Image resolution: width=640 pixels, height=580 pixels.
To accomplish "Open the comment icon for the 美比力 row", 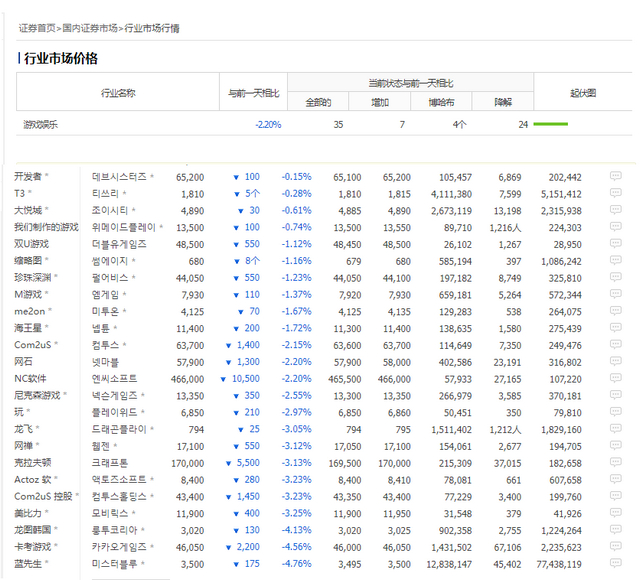I will (616, 513).
